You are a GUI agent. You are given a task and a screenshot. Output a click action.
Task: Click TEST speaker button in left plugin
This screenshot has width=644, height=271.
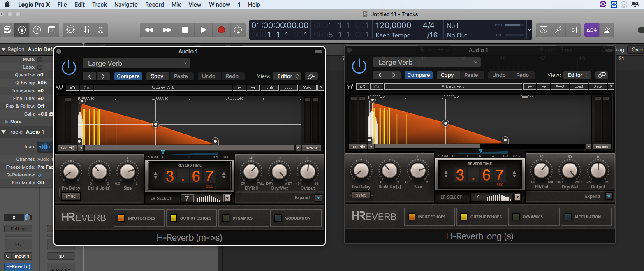68,148
